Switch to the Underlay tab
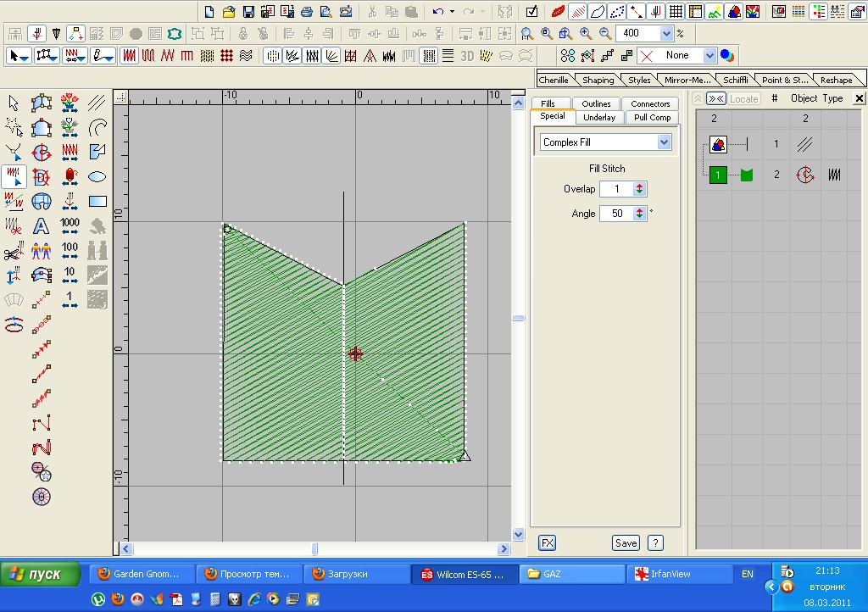This screenshot has height=612, width=868. tap(599, 118)
